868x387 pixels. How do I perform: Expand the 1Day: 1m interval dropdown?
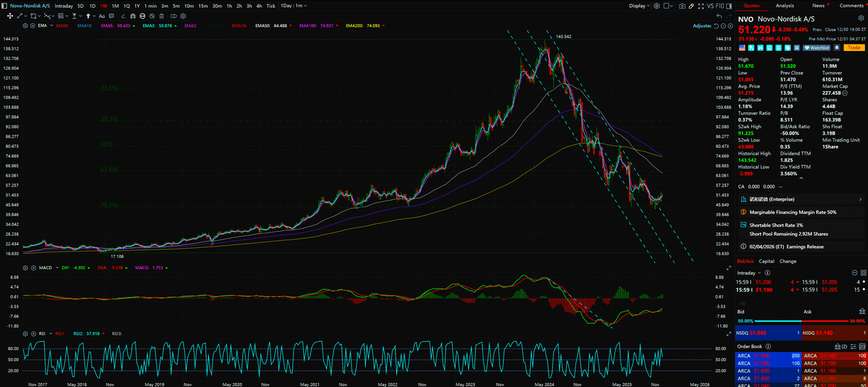coord(293,6)
